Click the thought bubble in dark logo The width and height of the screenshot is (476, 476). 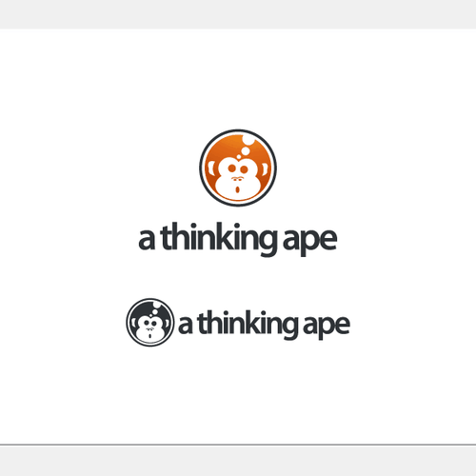[x=157, y=306]
